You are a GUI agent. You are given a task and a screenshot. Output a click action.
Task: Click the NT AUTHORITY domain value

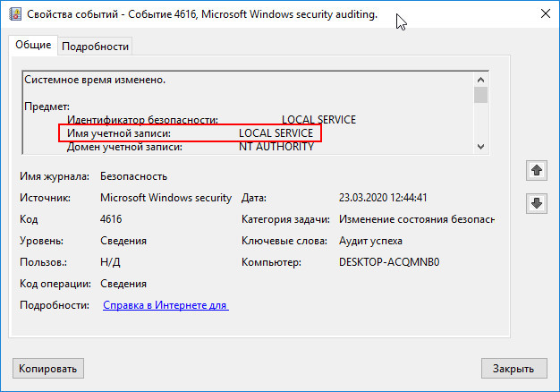pyautogui.click(x=276, y=147)
